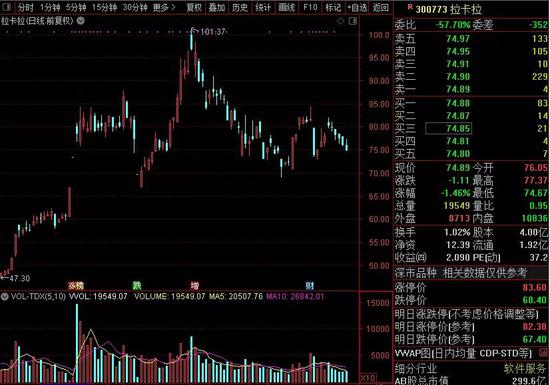
Task: Select the 卖二 74.90 row
Action: point(471,76)
